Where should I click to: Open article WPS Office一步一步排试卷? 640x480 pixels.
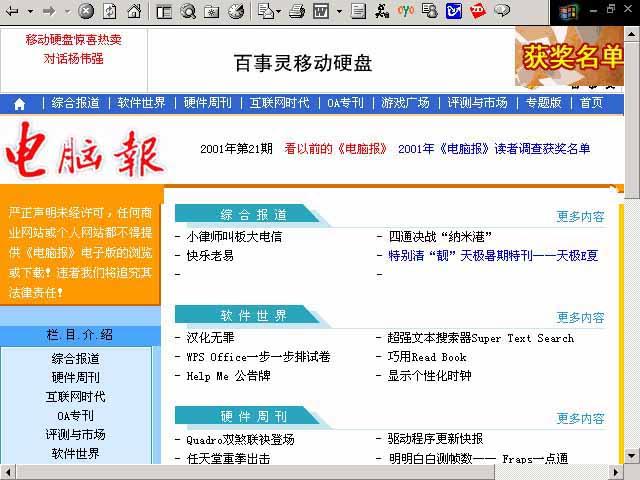pyautogui.click(x=258, y=357)
